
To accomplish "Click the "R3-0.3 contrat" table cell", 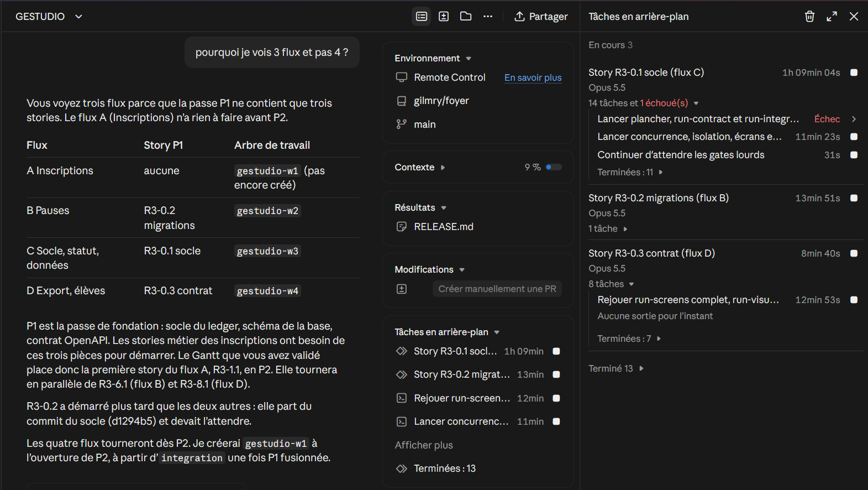I will point(178,291).
